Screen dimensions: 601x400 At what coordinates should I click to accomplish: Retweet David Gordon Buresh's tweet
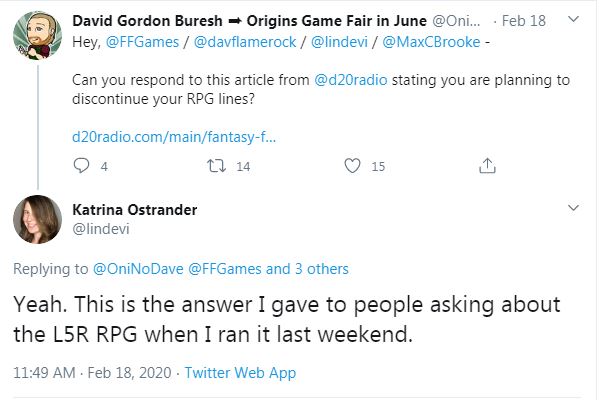tap(217, 166)
